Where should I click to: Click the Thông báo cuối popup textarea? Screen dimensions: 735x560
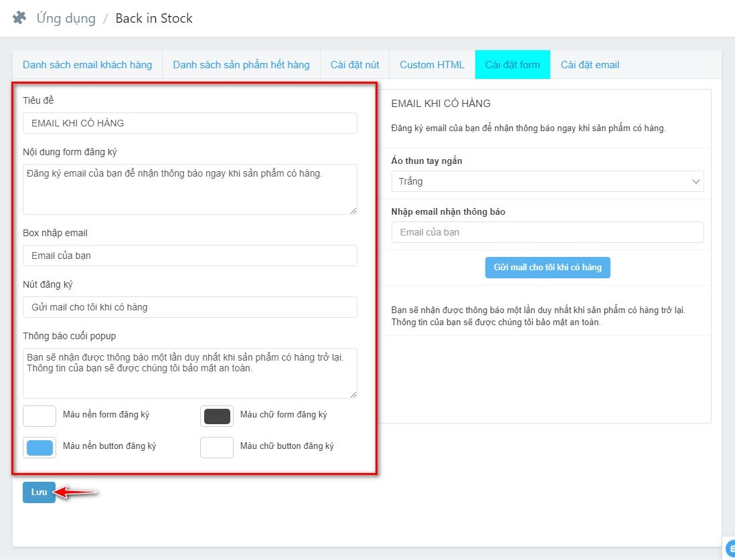click(190, 373)
